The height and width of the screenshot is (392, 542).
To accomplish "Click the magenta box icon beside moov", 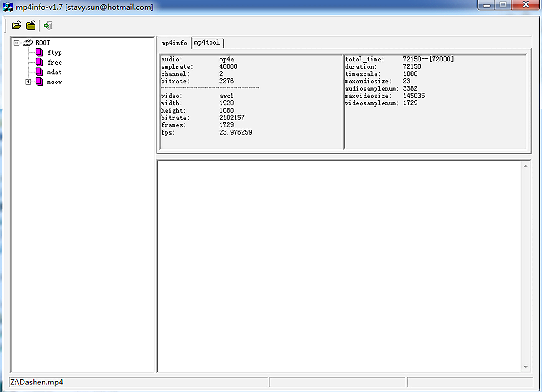I will pyautogui.click(x=39, y=82).
